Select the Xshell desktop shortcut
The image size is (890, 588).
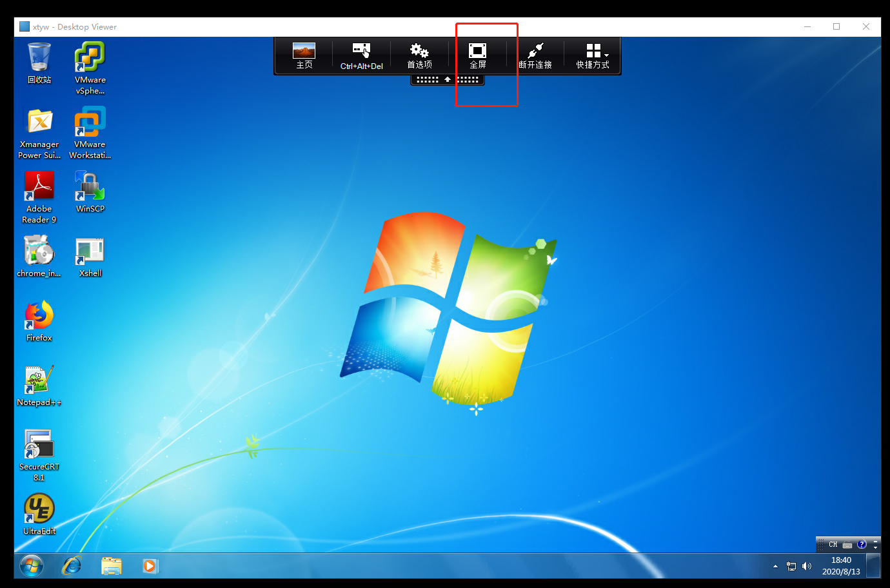(90, 257)
